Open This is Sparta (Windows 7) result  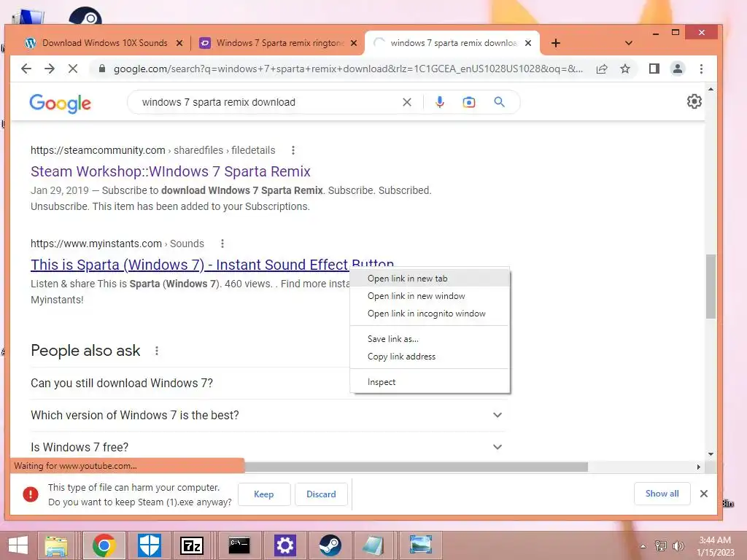pos(190,265)
